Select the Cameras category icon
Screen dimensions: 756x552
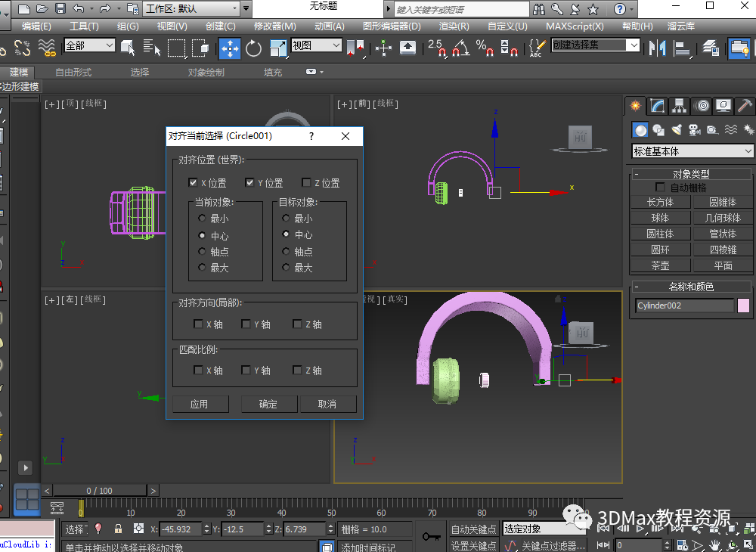[694, 129]
